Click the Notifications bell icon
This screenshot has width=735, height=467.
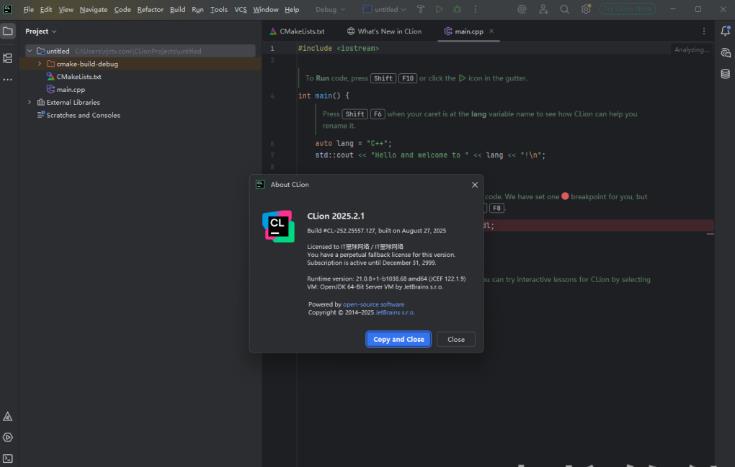click(725, 31)
